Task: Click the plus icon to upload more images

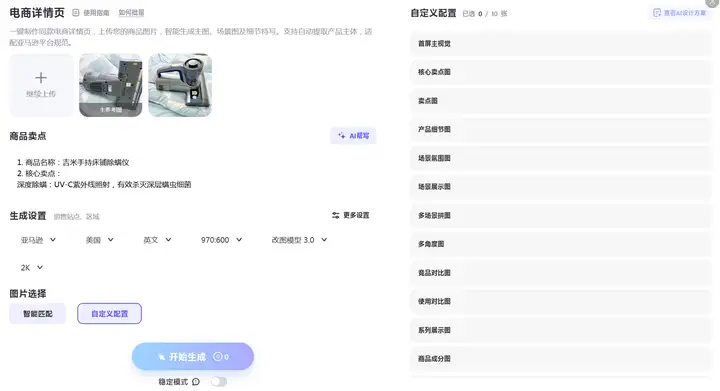Action: [41, 78]
